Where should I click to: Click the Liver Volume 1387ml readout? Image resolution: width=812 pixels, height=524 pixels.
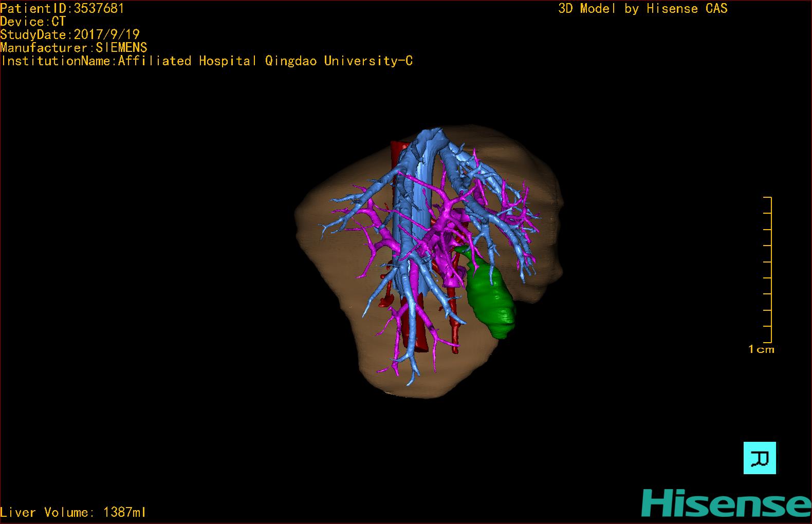pos(73,512)
